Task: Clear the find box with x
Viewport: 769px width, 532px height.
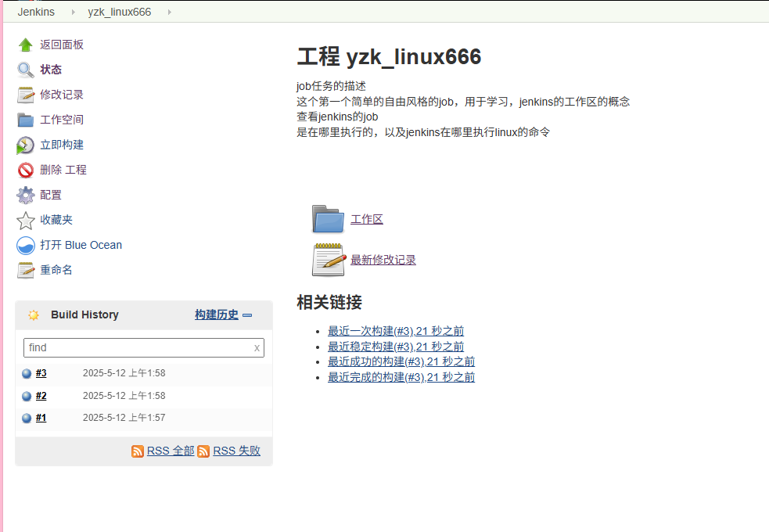Action: [257, 348]
